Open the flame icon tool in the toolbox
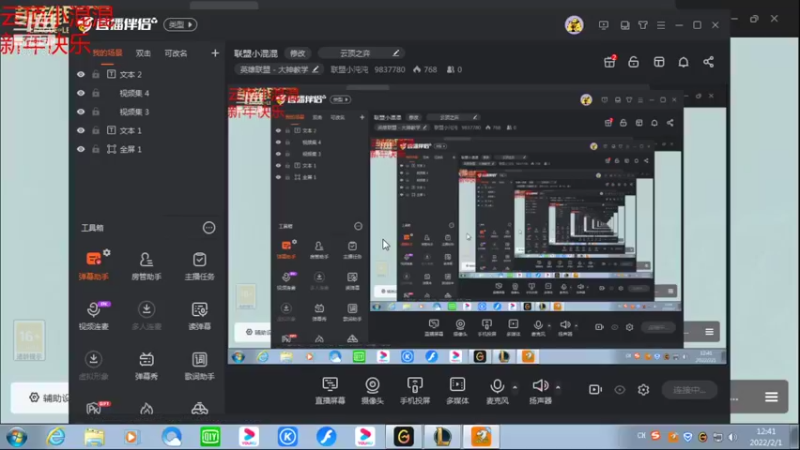 point(146,408)
